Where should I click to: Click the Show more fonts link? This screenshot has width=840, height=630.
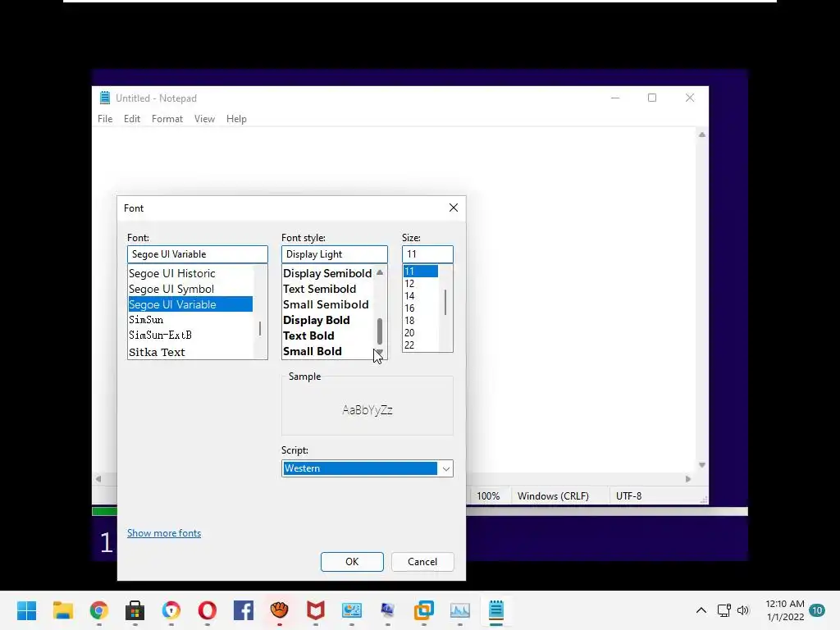(x=164, y=533)
